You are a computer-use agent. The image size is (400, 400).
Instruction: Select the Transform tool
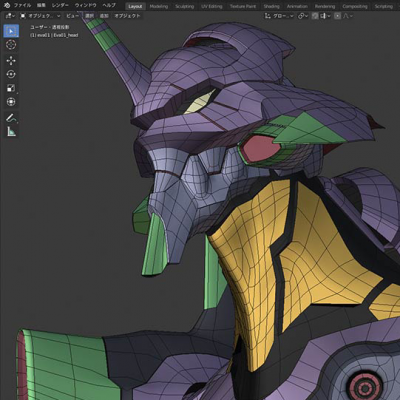tap(11, 102)
